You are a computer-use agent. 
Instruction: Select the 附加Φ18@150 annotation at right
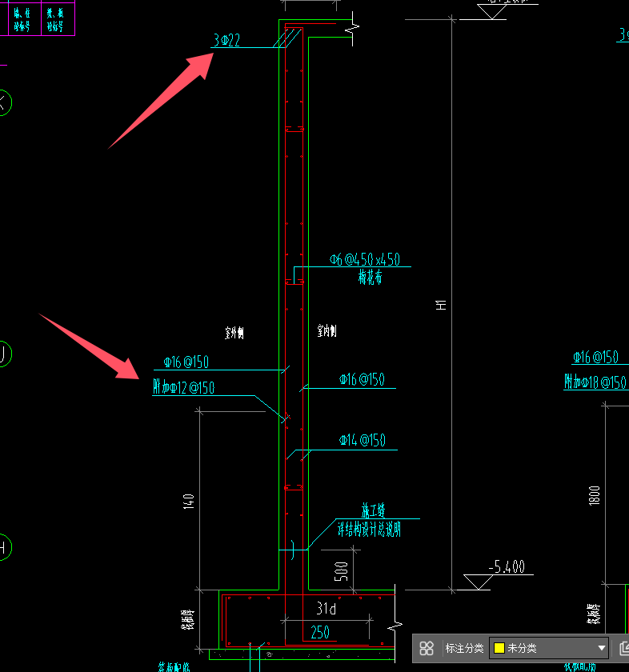click(x=595, y=382)
